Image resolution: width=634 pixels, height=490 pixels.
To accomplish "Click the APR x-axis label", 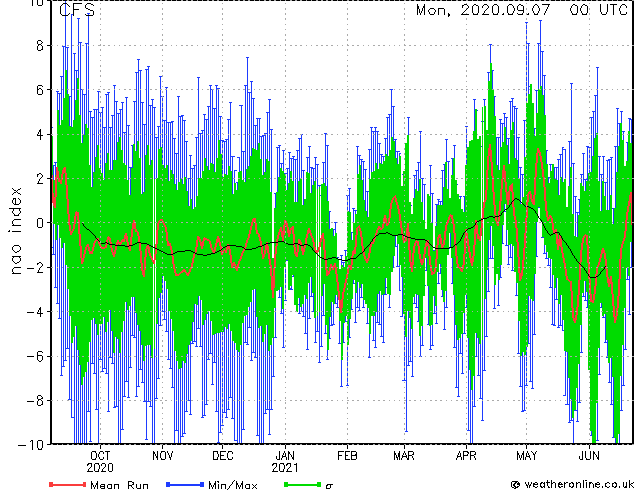I will click(x=466, y=456).
